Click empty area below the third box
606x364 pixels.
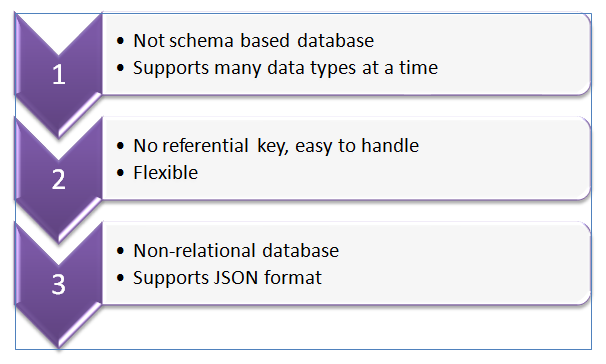(344, 328)
